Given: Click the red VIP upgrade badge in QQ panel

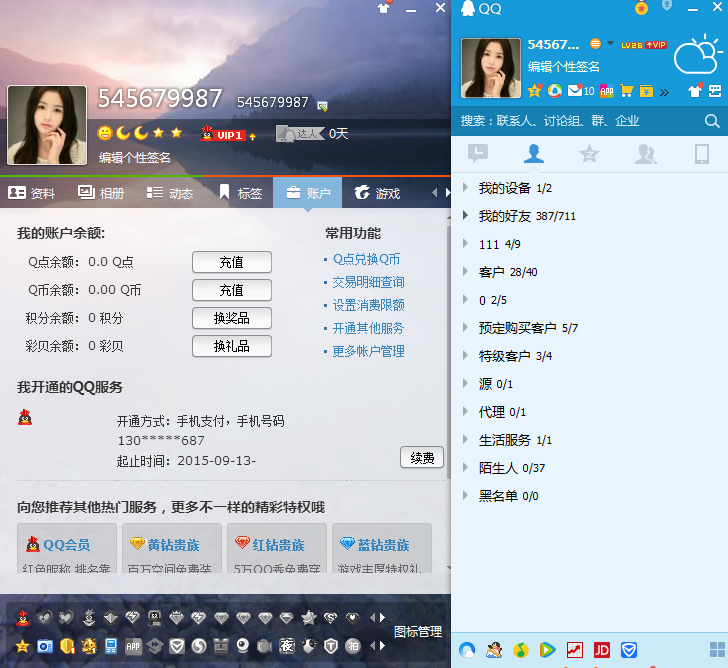Looking at the screenshot, I should tap(656, 45).
